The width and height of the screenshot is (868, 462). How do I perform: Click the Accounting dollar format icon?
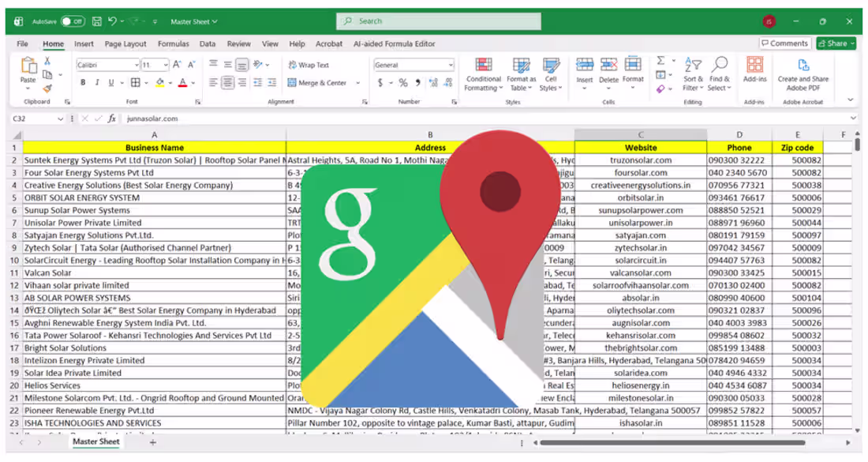click(x=380, y=83)
